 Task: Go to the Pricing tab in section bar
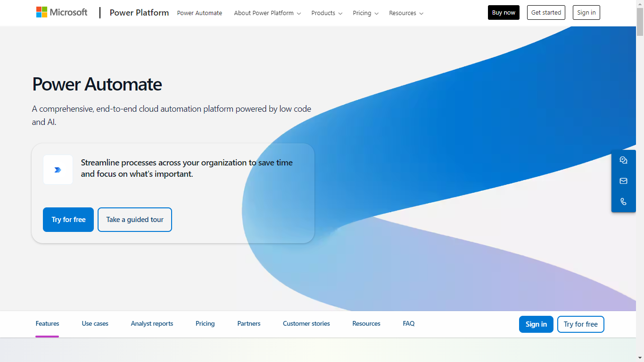click(x=205, y=324)
